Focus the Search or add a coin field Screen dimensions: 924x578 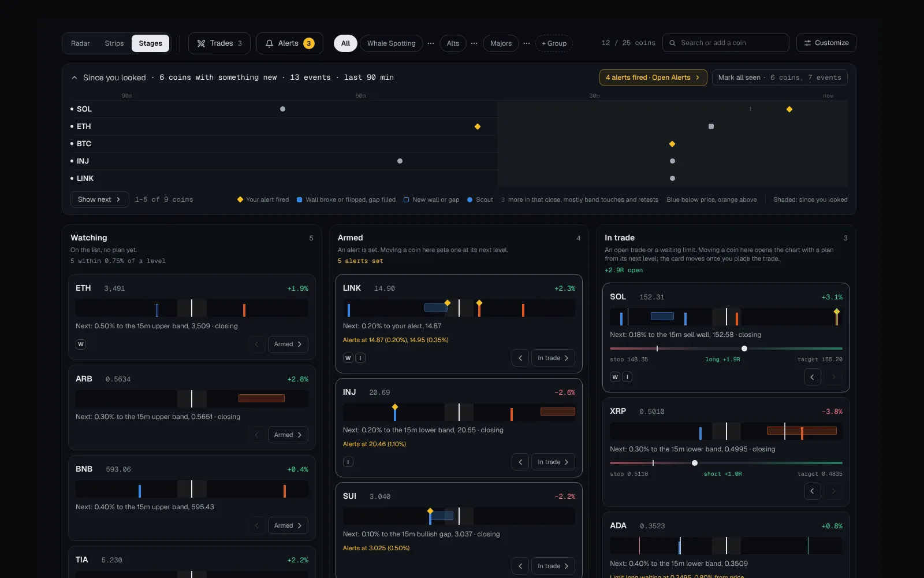pyautogui.click(x=726, y=43)
